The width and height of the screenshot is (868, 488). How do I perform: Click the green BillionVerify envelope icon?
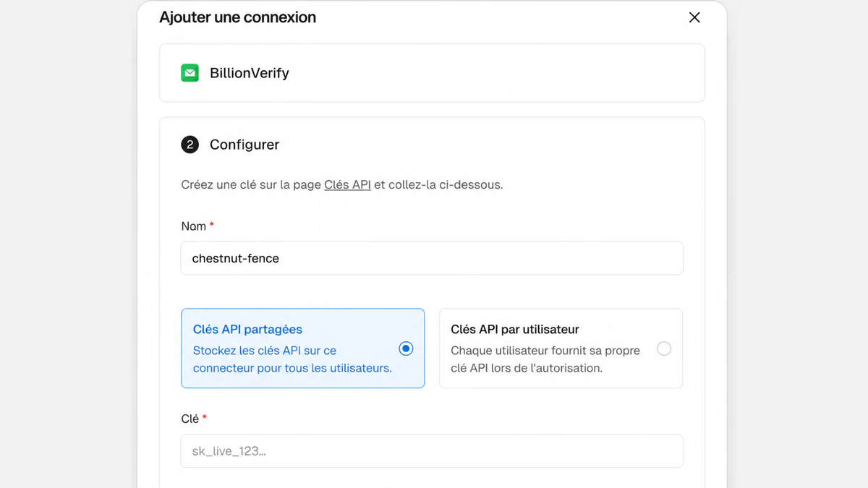(190, 73)
